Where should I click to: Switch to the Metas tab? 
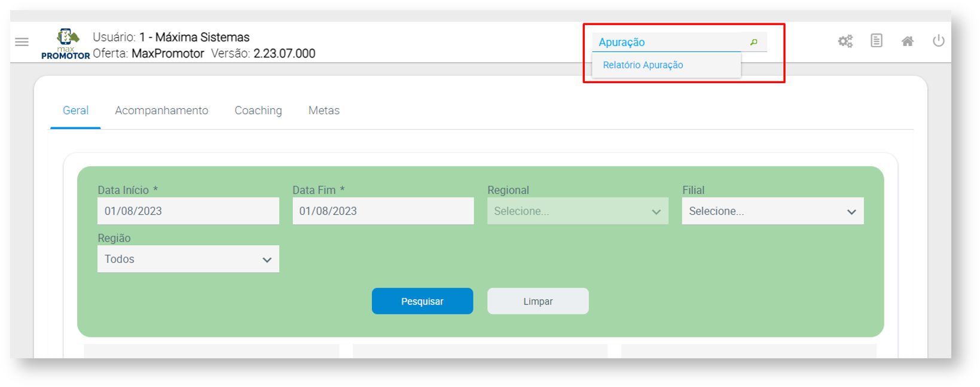[323, 111]
